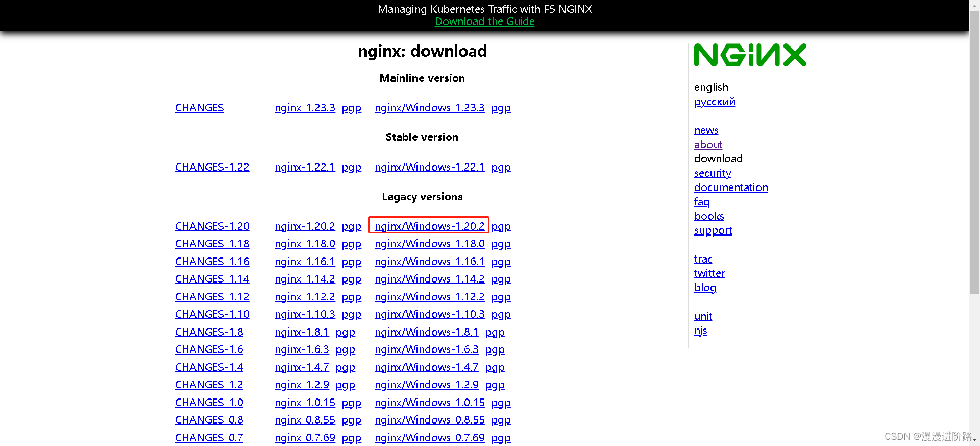
Task: Download nginx/Windows-1.23.3
Action: tap(429, 108)
